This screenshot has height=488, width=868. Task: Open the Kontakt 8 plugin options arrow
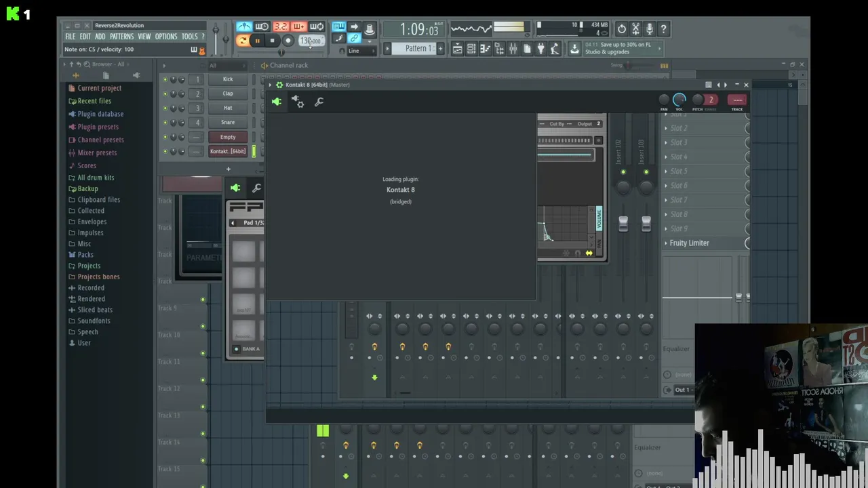coord(270,85)
